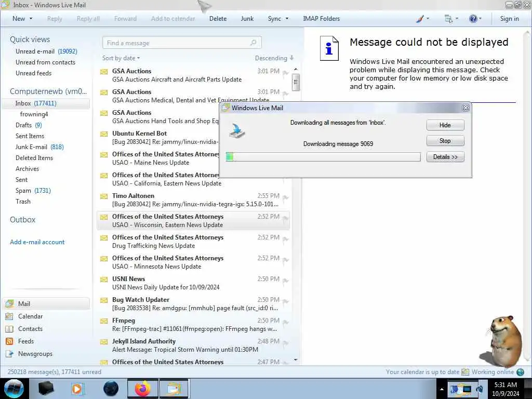Click the envelope icon of GSA Auctions Aircraft message
This screenshot has width=532, height=399.
(x=104, y=72)
